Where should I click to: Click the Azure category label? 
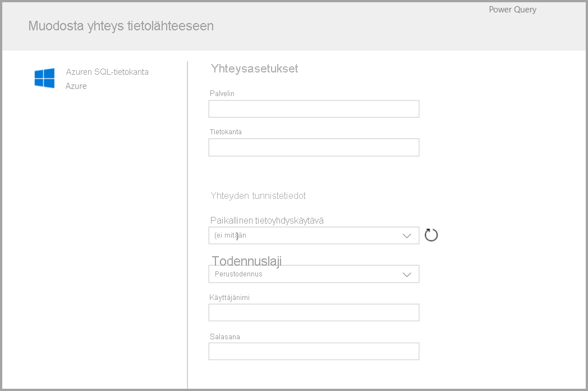coord(76,86)
